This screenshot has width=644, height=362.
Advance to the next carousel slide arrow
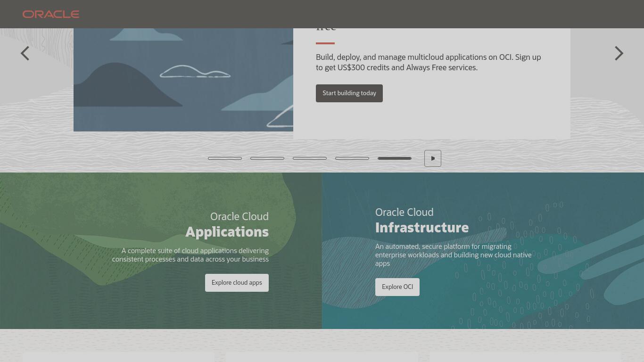point(619,53)
